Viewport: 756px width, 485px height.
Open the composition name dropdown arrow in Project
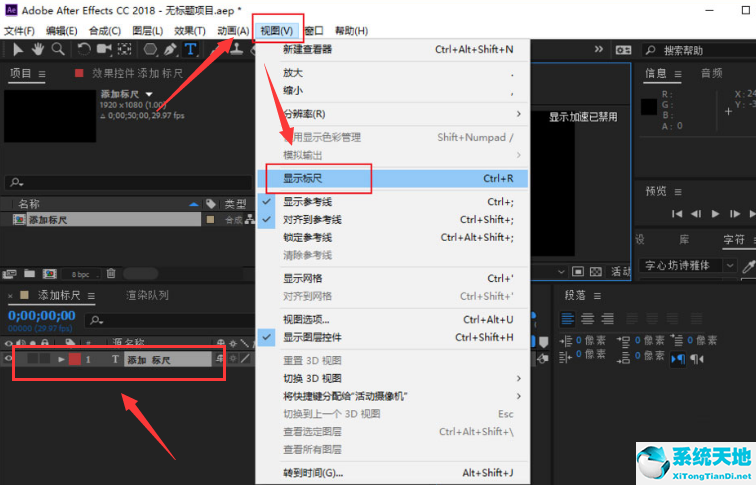click(149, 94)
